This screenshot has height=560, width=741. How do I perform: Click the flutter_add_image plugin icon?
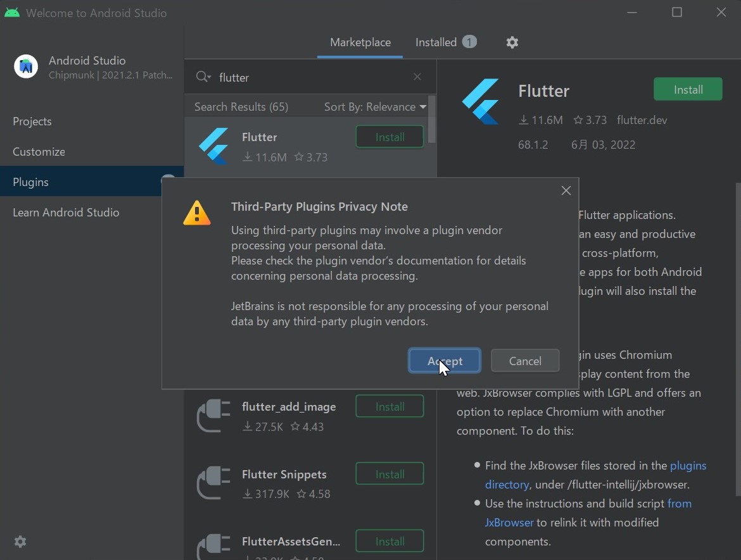coord(213,416)
